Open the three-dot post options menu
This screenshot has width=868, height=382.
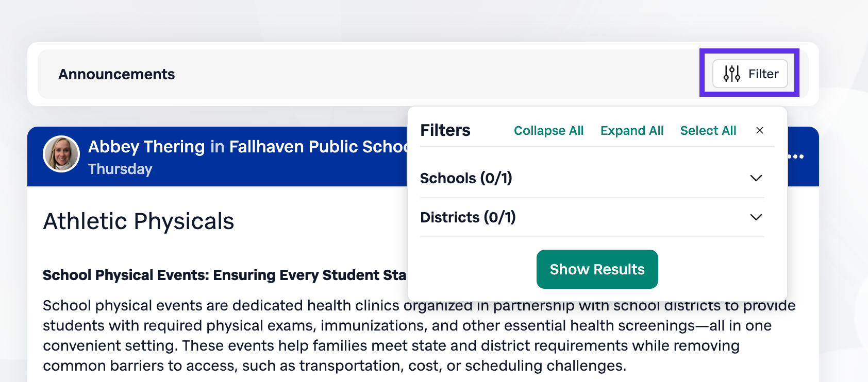point(796,157)
